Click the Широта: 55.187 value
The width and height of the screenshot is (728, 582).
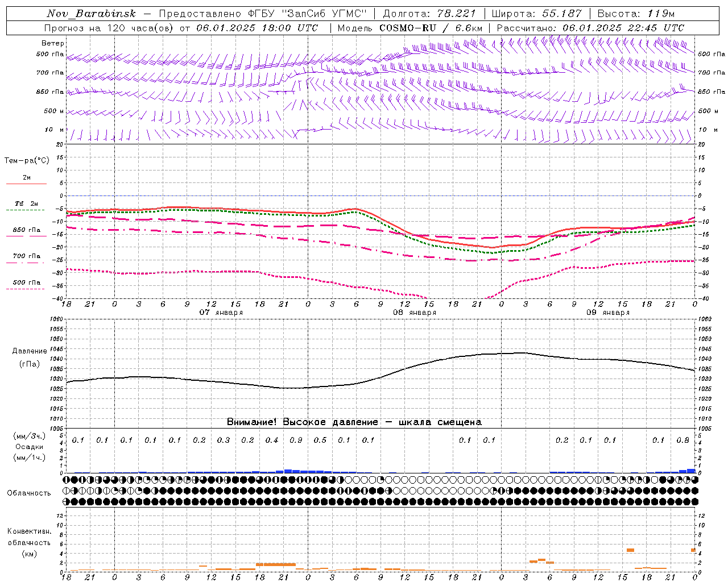pos(536,14)
